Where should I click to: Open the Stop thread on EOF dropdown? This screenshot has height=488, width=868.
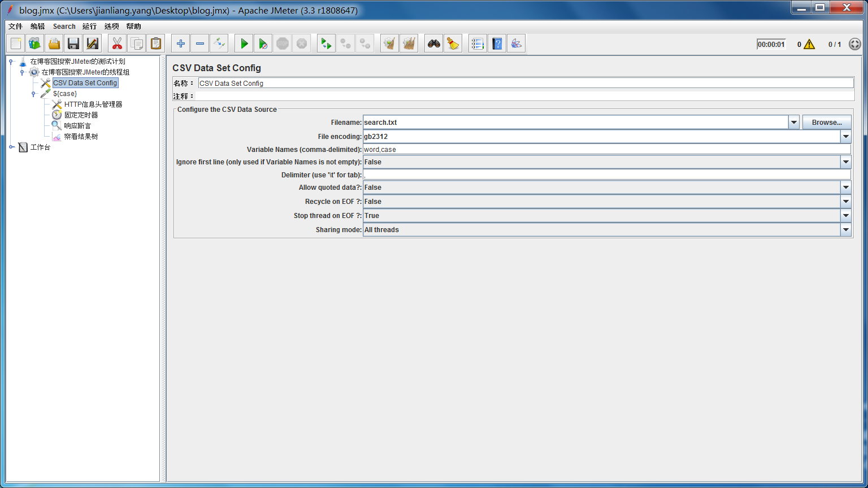click(x=846, y=216)
